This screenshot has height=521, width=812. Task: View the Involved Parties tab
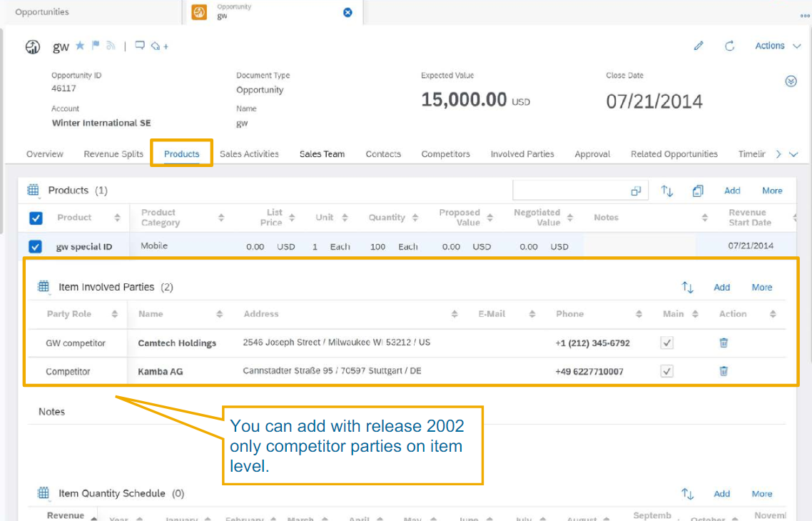pyautogui.click(x=522, y=154)
